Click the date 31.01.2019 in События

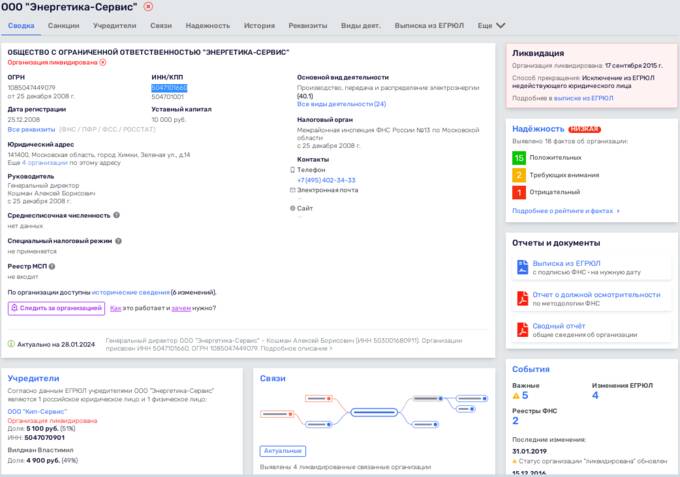pos(529,451)
